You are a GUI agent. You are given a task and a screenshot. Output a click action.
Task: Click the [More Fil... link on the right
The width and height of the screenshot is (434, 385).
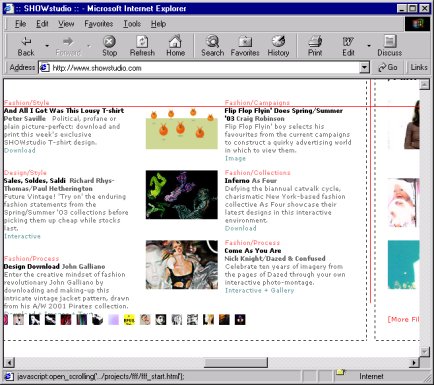pos(403,319)
